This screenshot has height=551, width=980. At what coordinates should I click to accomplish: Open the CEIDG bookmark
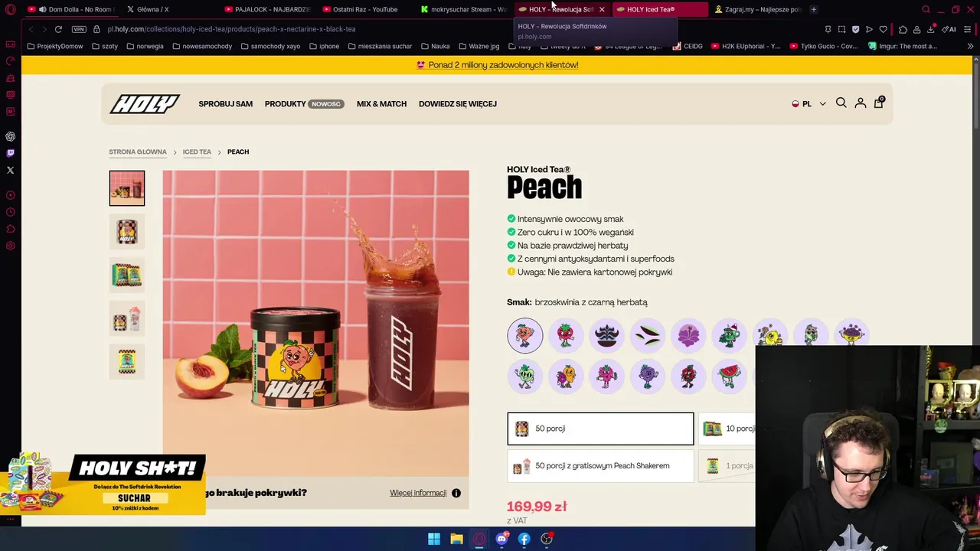point(688,46)
